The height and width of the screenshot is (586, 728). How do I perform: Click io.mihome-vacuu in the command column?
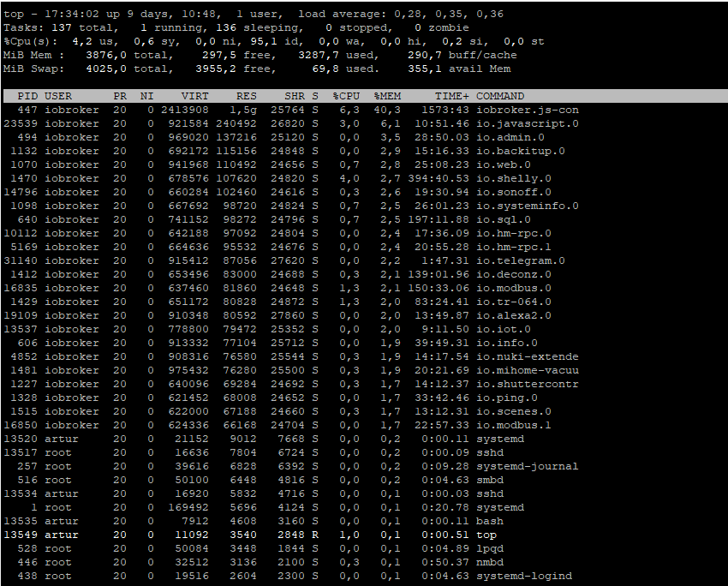coord(528,370)
